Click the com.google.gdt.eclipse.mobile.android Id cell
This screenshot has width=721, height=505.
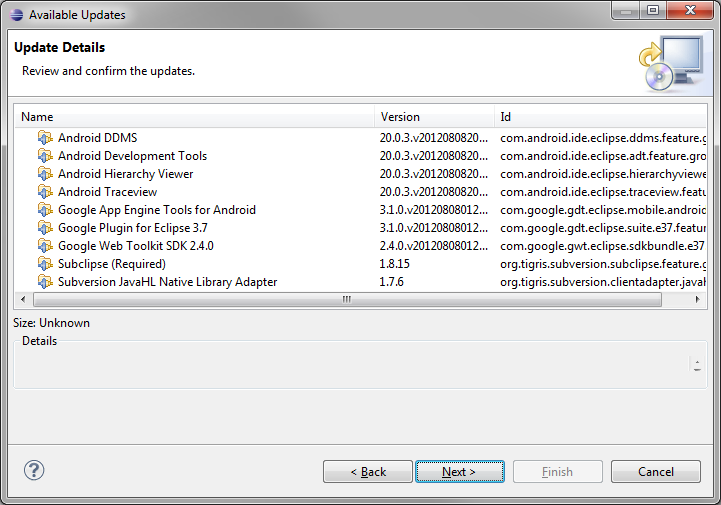603,210
